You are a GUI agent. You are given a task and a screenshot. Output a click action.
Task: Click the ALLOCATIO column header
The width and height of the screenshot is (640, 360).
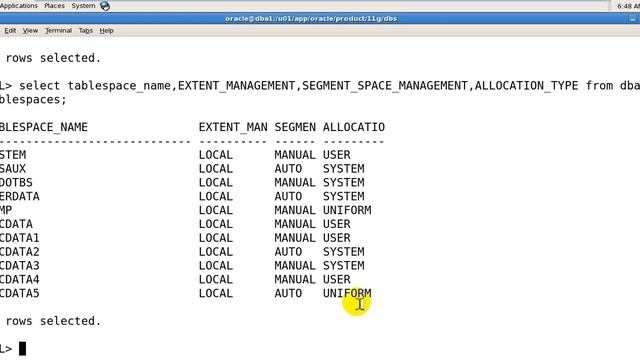pos(354,127)
